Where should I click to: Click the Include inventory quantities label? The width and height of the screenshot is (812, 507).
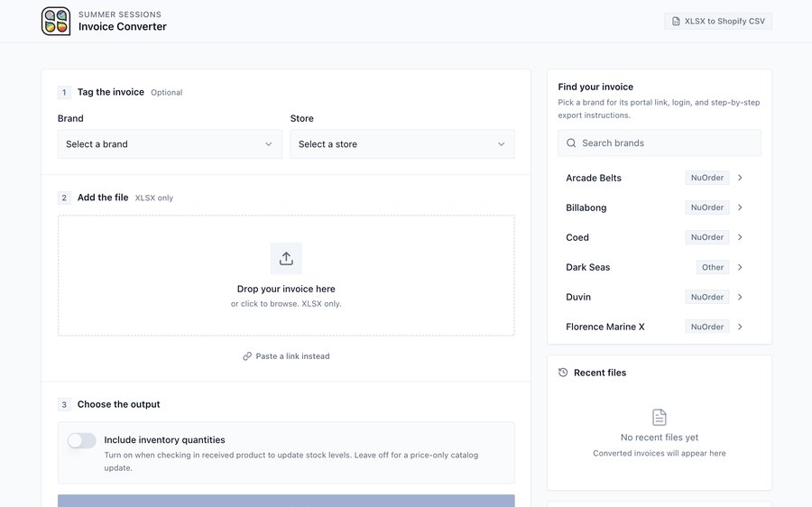pyautogui.click(x=165, y=439)
